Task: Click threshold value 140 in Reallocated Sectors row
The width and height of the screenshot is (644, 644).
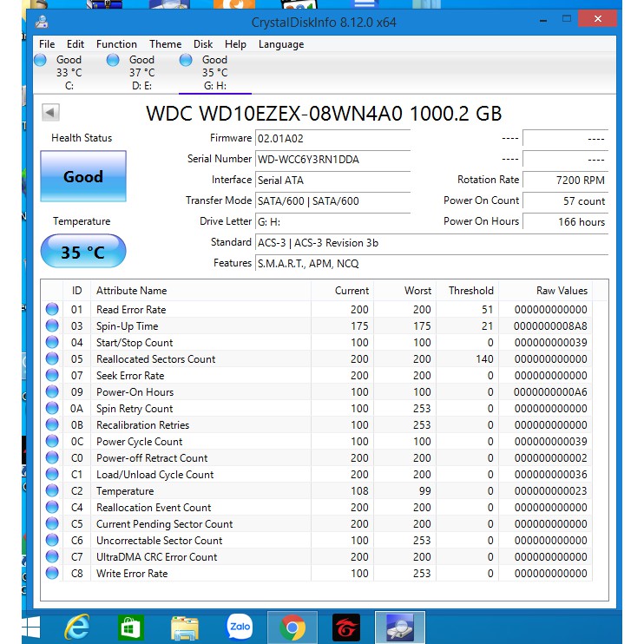Action: click(484, 359)
